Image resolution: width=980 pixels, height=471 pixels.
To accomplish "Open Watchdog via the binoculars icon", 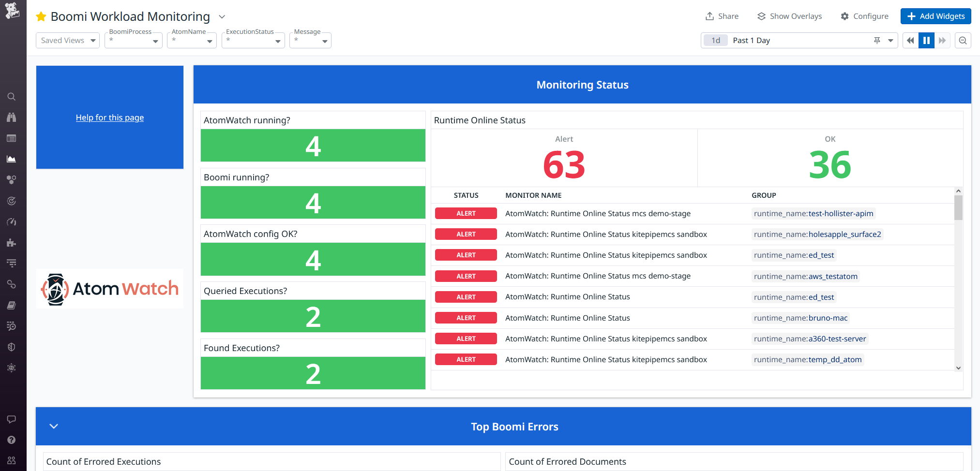I will click(x=12, y=117).
